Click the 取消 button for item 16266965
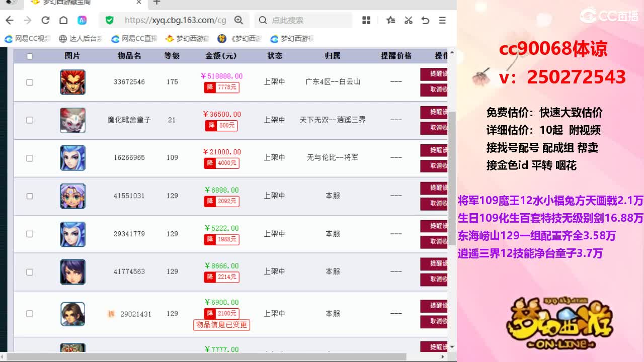 434,166
